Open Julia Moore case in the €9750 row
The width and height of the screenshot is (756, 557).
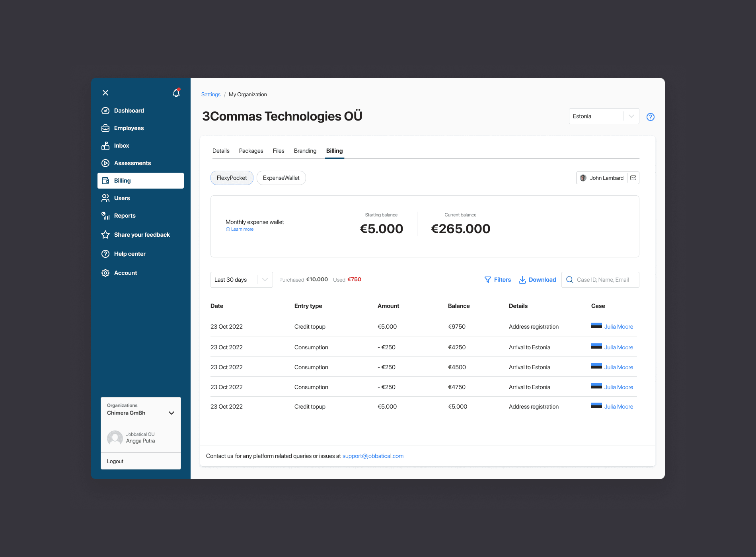coord(619,327)
